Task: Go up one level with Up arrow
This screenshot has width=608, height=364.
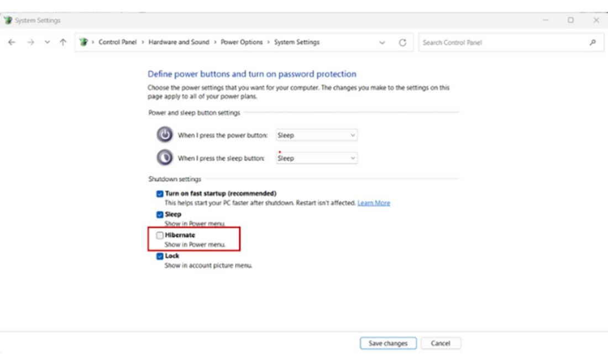Action: coord(63,43)
